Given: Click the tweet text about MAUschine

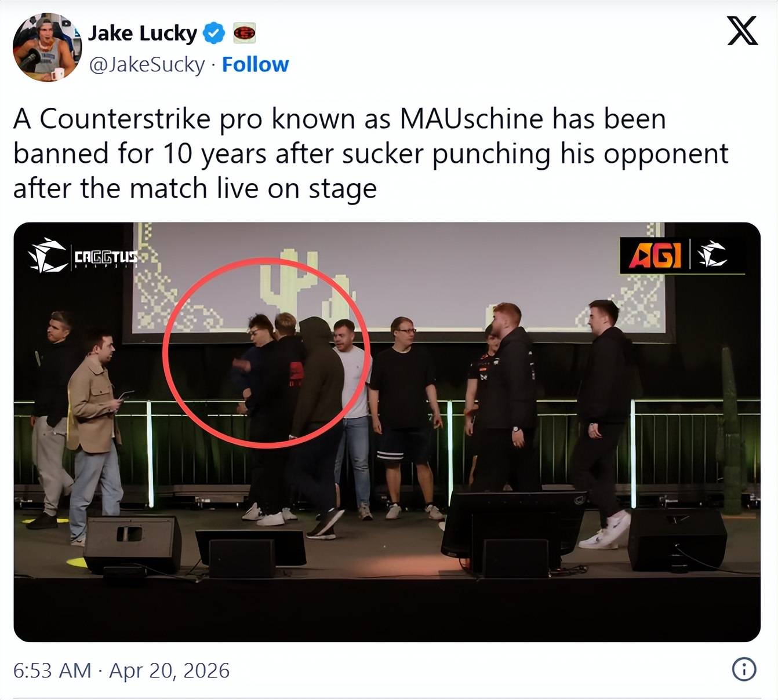Looking at the screenshot, I should coord(370,154).
